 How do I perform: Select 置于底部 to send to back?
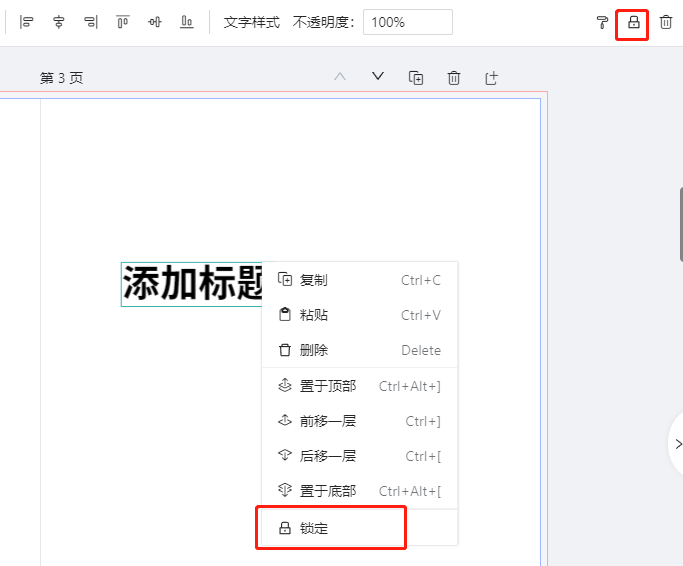tap(360, 491)
